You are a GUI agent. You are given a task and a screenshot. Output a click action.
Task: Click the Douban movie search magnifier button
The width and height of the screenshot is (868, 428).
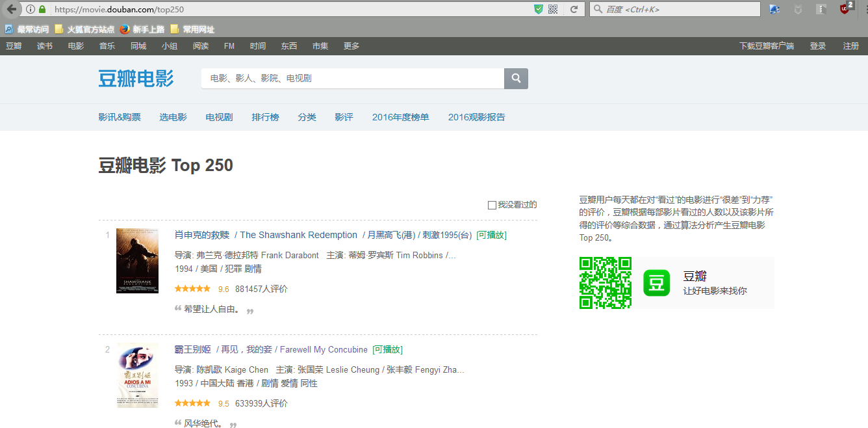pos(516,78)
